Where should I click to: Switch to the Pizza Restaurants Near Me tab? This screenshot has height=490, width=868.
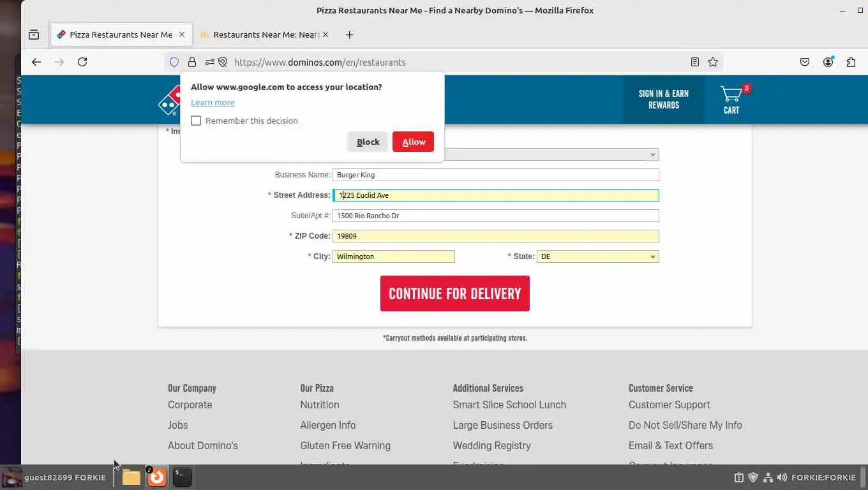click(120, 35)
